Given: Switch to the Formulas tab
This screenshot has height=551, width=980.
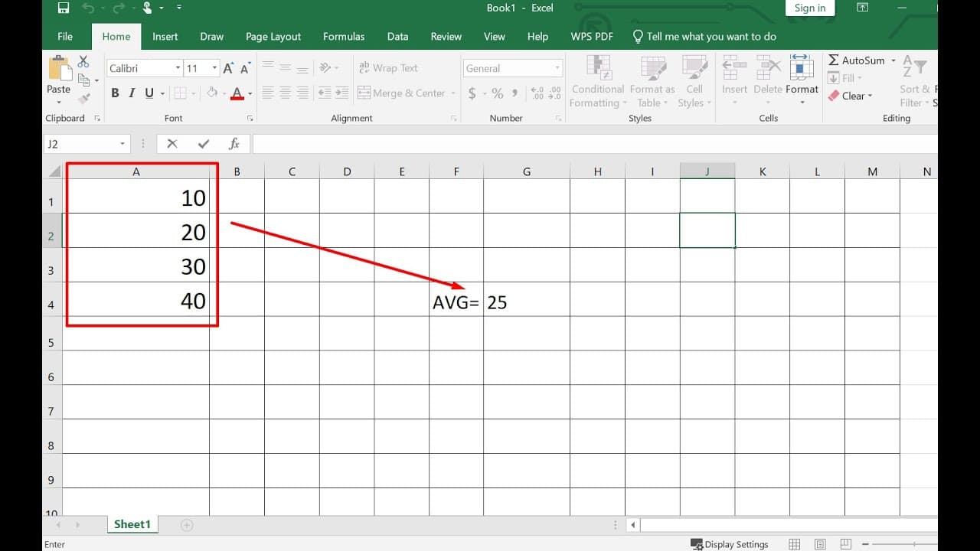Looking at the screenshot, I should pos(344,36).
